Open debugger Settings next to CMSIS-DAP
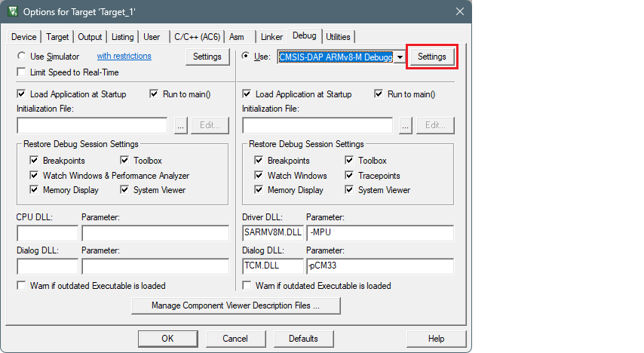644x353 pixels. coord(432,57)
